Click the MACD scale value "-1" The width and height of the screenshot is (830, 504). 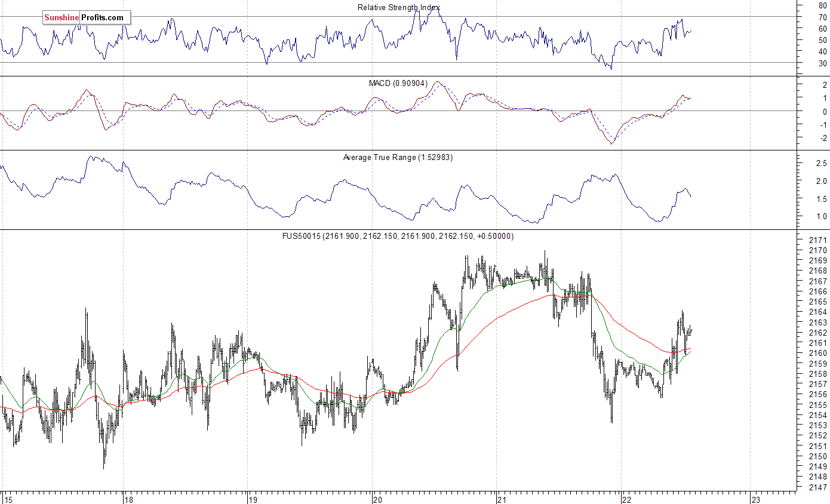(823, 125)
